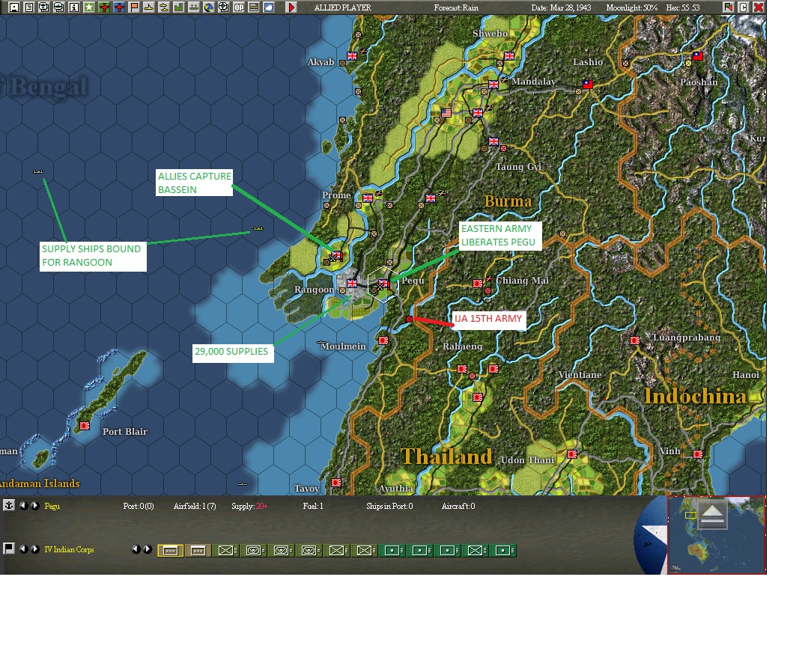811x672 pixels.
Task: Go to next base from Pegu
Action: click(35, 506)
